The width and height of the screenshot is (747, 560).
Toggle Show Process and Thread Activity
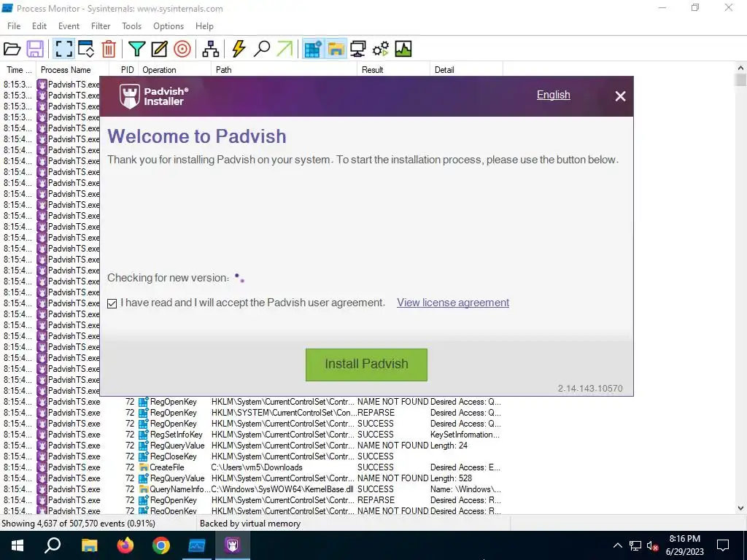381,49
